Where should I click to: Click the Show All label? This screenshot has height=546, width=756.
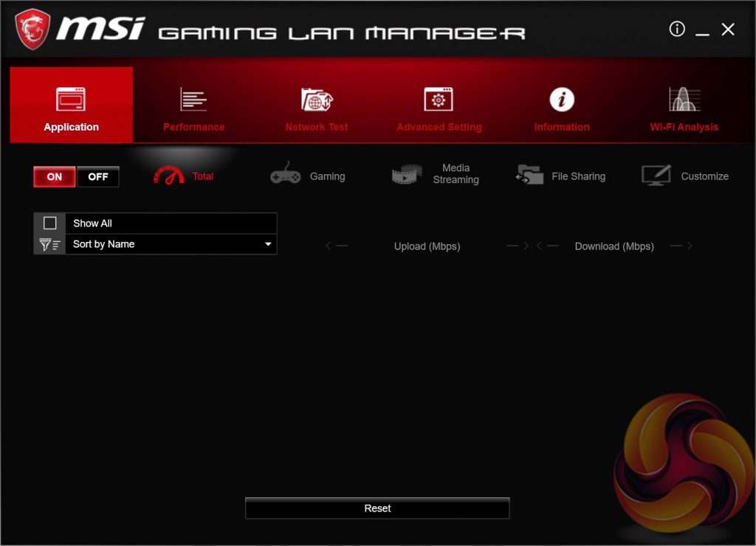pos(92,223)
